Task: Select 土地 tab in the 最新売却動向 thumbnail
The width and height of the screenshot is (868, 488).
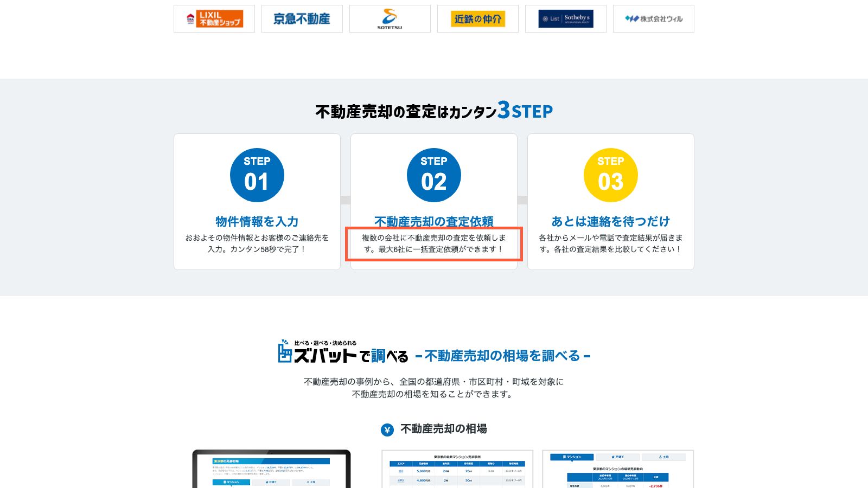Action: click(x=663, y=457)
